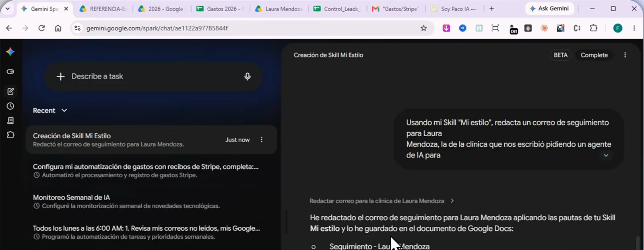Click the chat panel vertical scrollbar
The height and width of the screenshot is (250, 644).
point(638,243)
